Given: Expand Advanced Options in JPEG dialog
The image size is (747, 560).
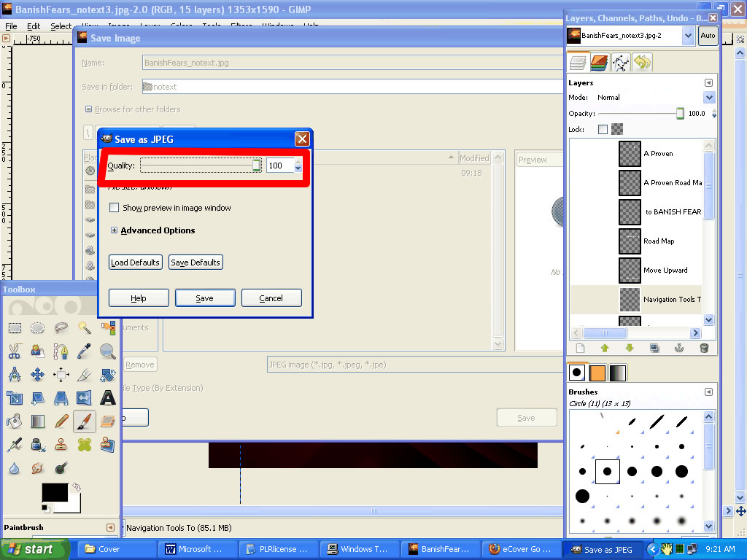Looking at the screenshot, I should [x=115, y=230].
